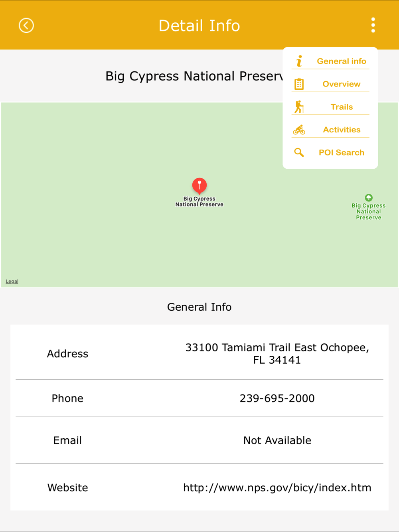This screenshot has height=532, width=399.
Task: Click the Big Cypress National Preserve heading
Action: click(x=194, y=76)
